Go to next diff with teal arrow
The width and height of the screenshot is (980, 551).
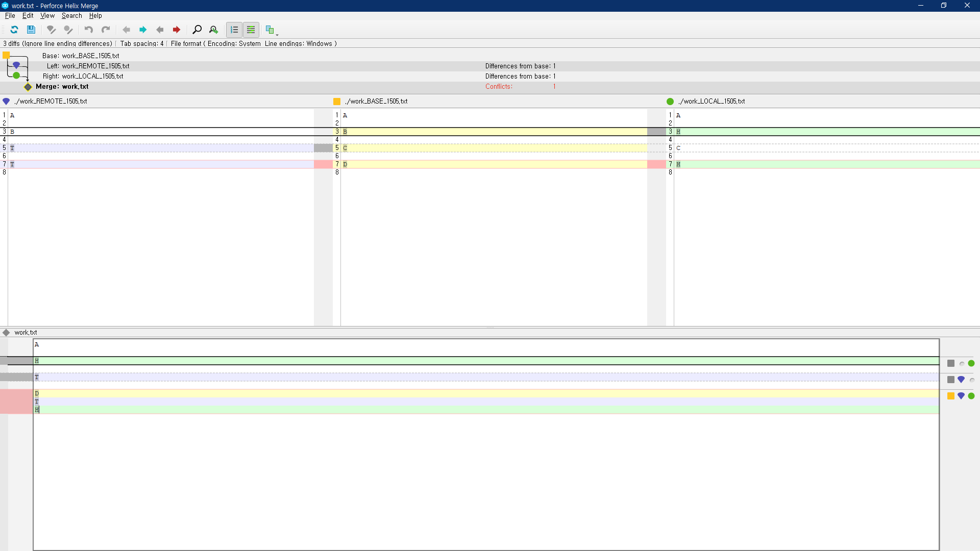pyautogui.click(x=143, y=30)
